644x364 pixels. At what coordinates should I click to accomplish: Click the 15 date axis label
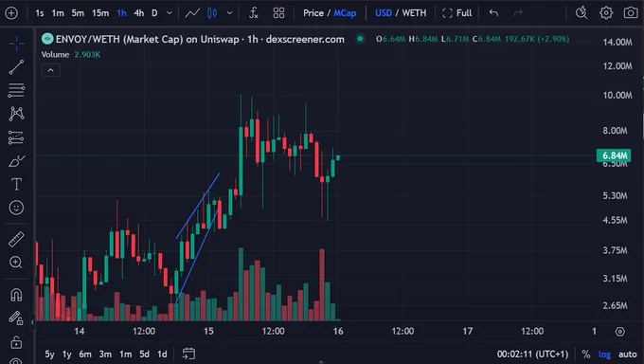[x=208, y=332]
